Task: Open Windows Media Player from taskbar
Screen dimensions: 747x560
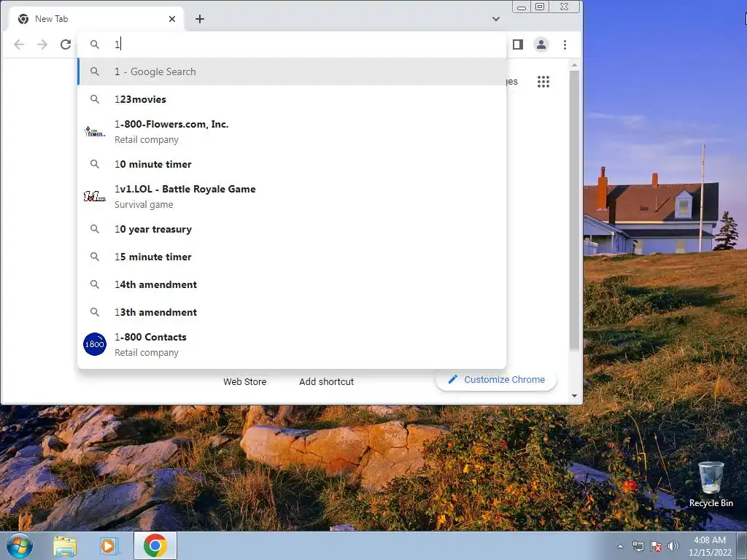Action: (109, 546)
